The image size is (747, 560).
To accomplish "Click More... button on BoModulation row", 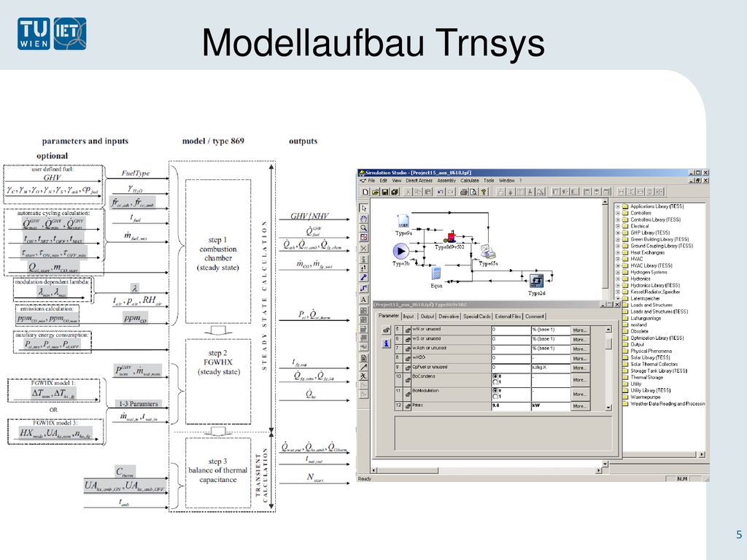I will 580,394.
